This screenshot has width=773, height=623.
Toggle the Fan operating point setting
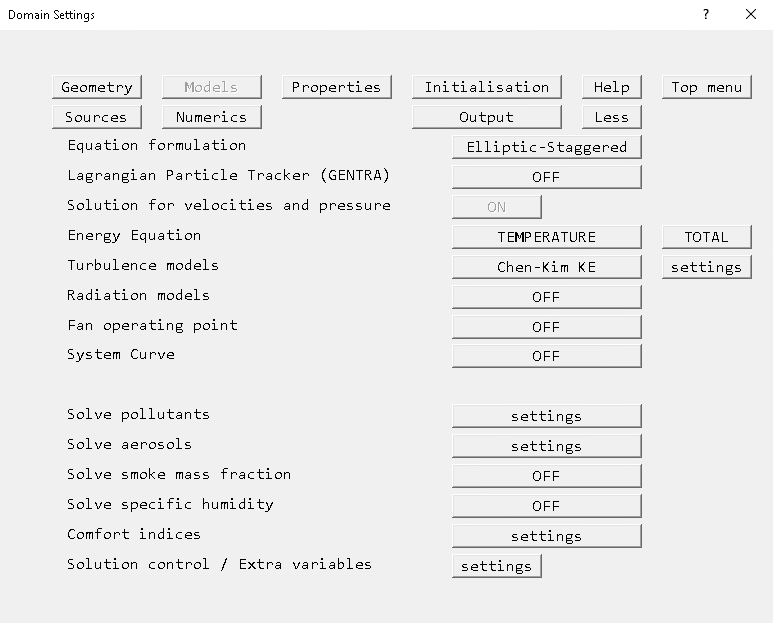[x=546, y=327]
